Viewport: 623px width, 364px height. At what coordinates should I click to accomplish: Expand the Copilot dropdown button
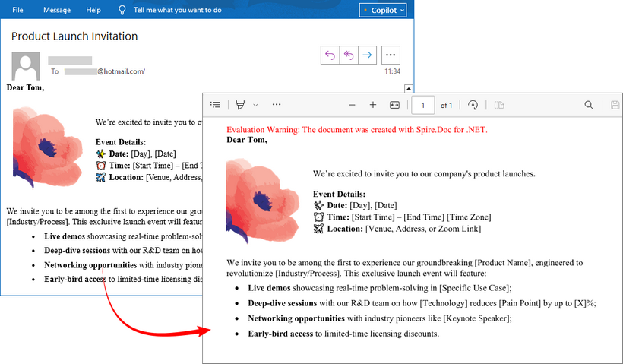click(383, 11)
